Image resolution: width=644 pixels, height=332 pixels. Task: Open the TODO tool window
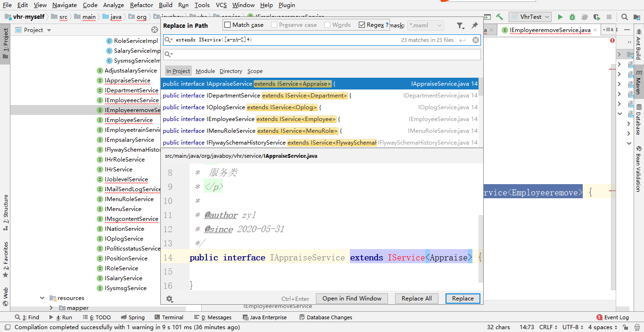pos(97,317)
